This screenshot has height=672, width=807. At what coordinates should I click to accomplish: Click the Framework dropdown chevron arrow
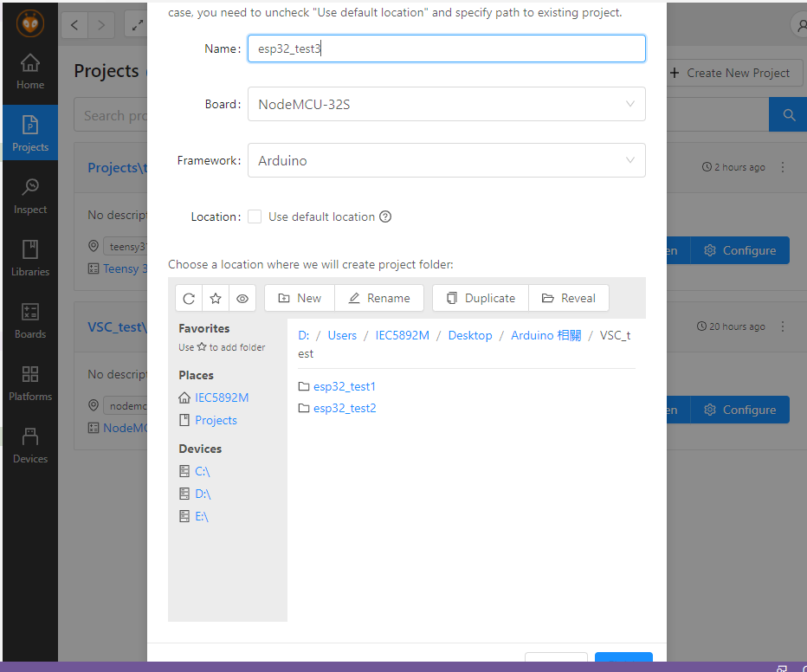click(629, 160)
